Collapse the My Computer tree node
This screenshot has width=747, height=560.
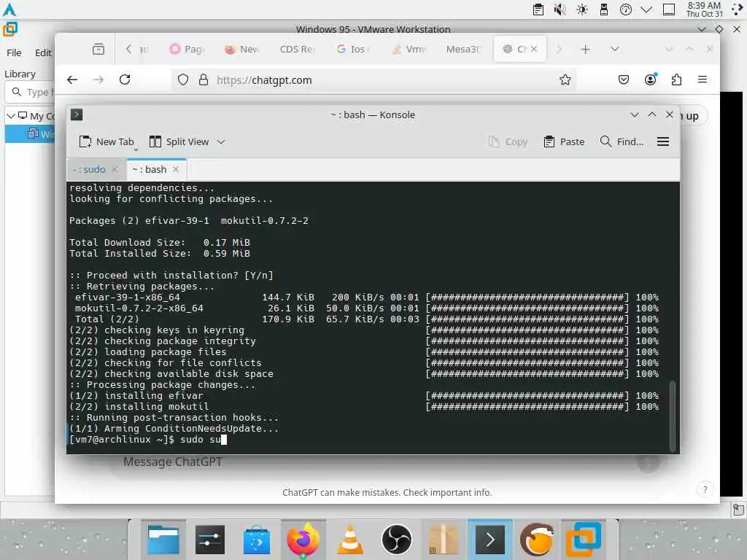point(10,116)
